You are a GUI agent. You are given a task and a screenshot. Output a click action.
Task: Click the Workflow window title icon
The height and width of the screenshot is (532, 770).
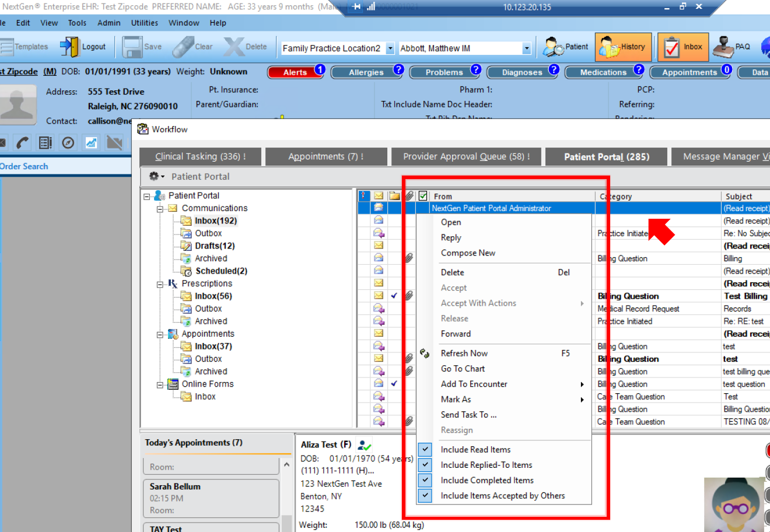coord(143,129)
